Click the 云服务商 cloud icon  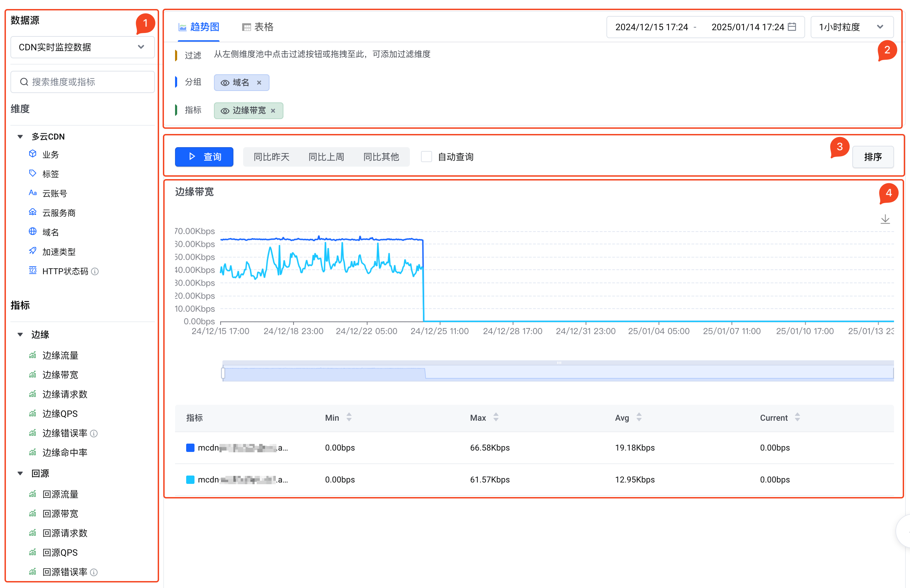coord(33,212)
